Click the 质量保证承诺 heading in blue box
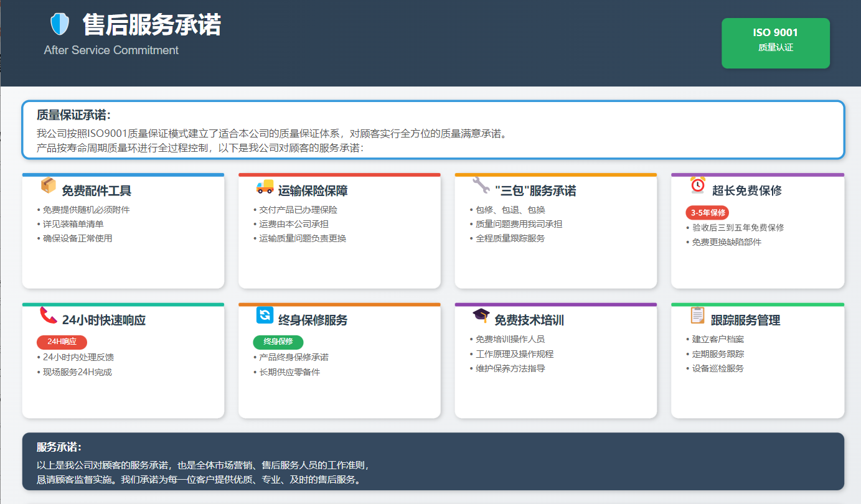The width and height of the screenshot is (861, 504). [73, 115]
